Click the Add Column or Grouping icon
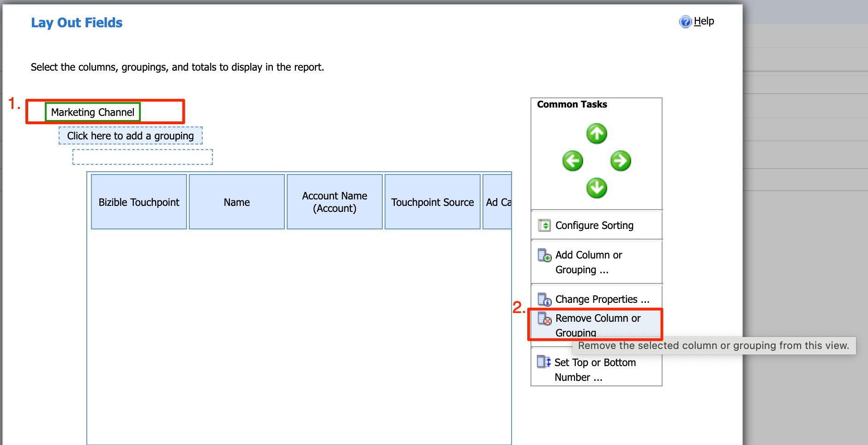This screenshot has height=445, width=868. (x=544, y=254)
